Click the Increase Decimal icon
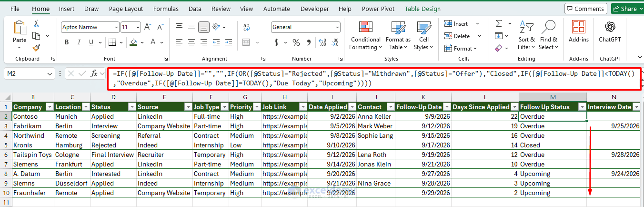The height and width of the screenshot is (207, 644). [x=322, y=42]
